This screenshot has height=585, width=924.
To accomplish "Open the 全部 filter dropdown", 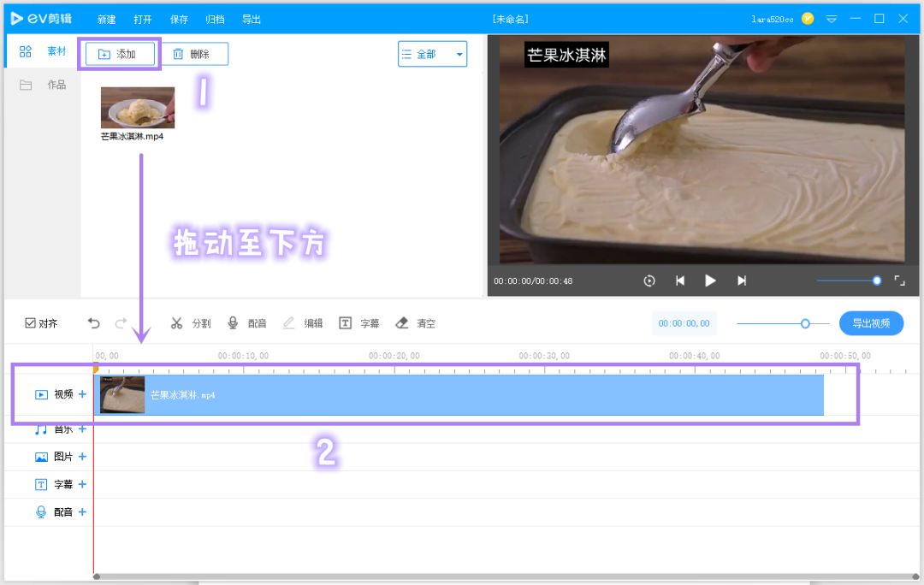I will point(432,53).
